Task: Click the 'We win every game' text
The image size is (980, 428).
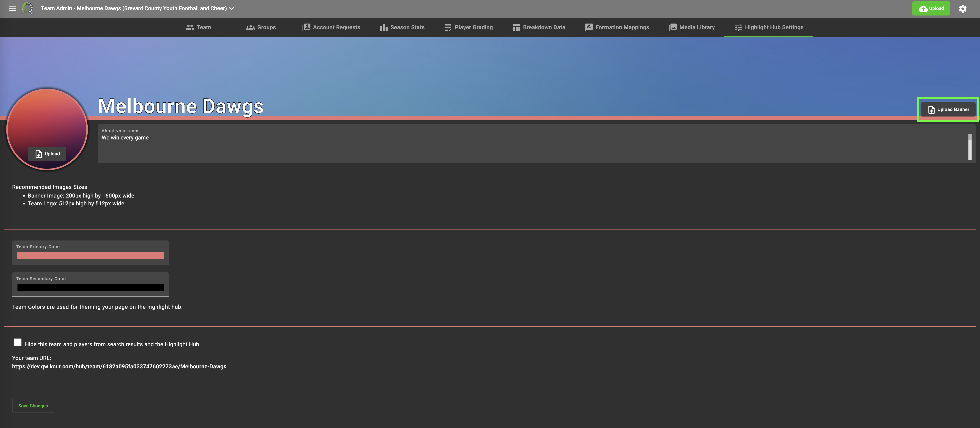Action: 125,138
